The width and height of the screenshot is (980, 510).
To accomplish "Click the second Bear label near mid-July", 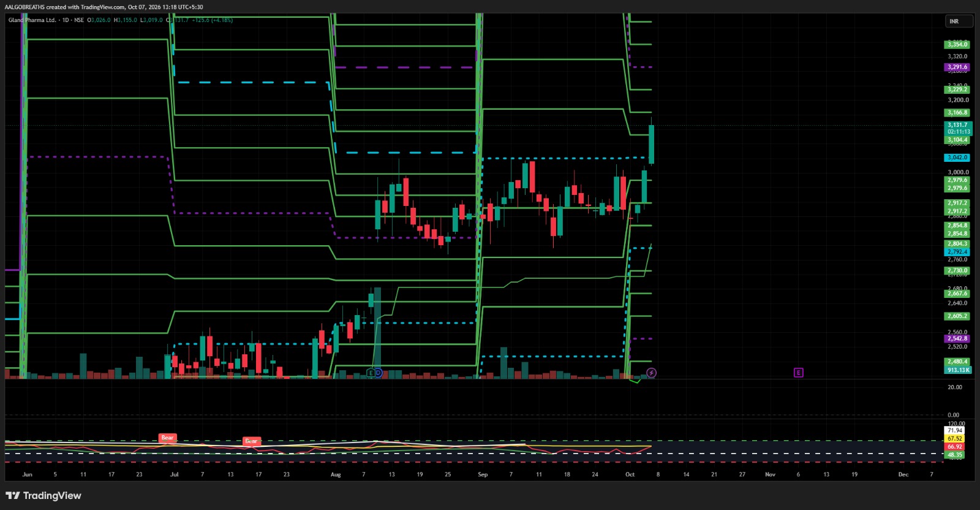I will [251, 441].
